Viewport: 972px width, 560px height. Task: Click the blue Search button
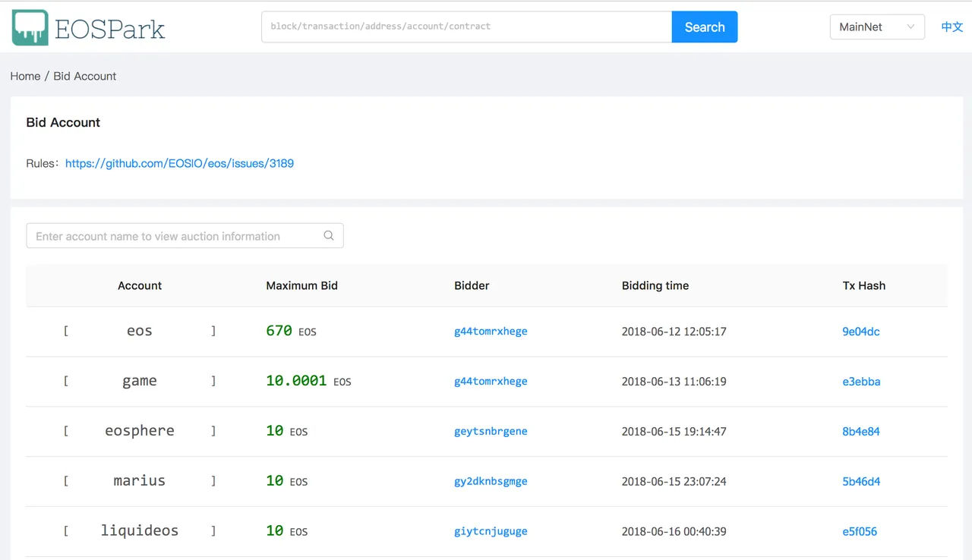point(705,27)
